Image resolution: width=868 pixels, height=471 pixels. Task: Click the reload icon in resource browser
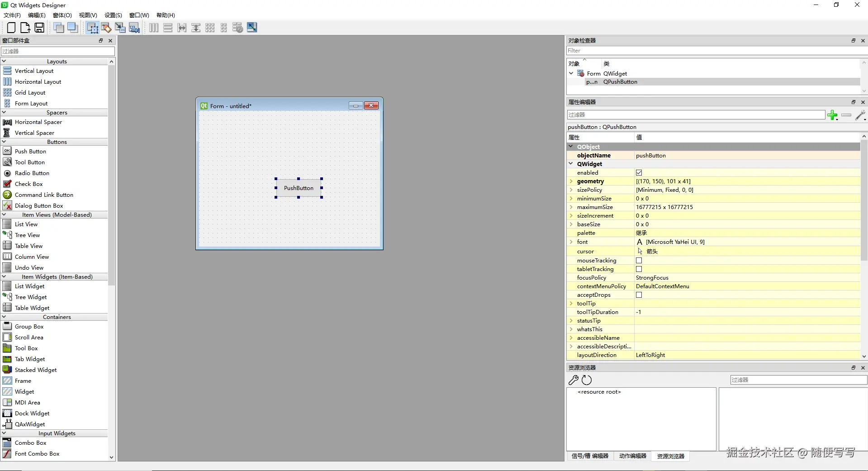point(587,380)
